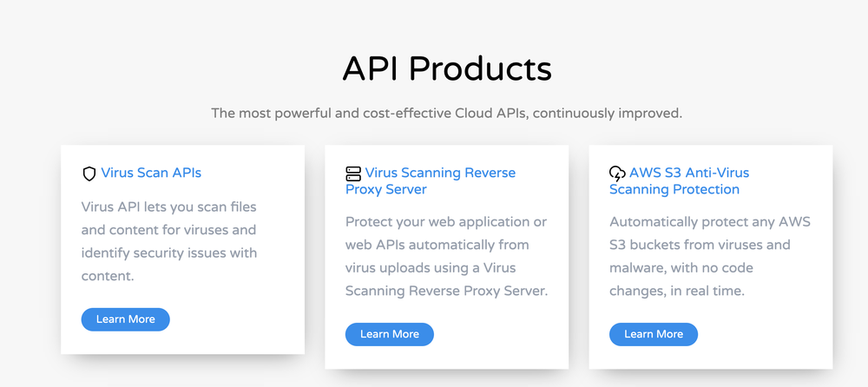The width and height of the screenshot is (868, 387).
Task: Click Learn More under AWS S3 Anti-Virus card
Action: pos(654,334)
